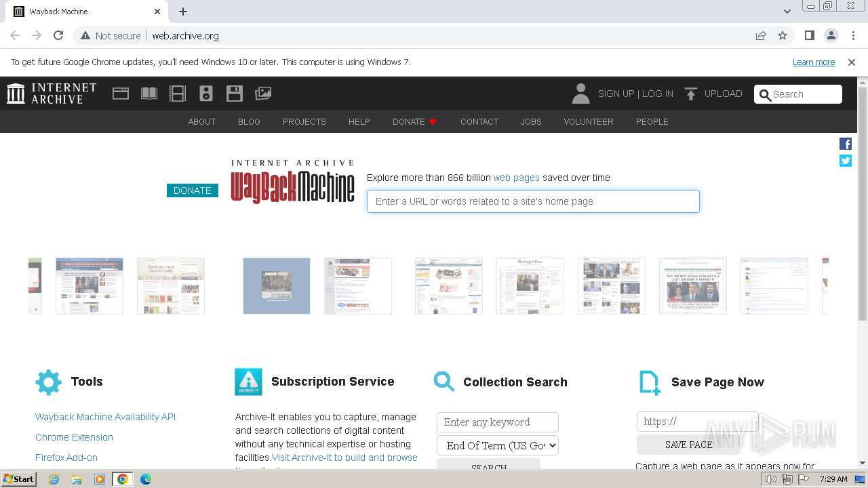Open Microsoft Edge from taskbar
This screenshot has height=488, width=868.
pos(145,479)
